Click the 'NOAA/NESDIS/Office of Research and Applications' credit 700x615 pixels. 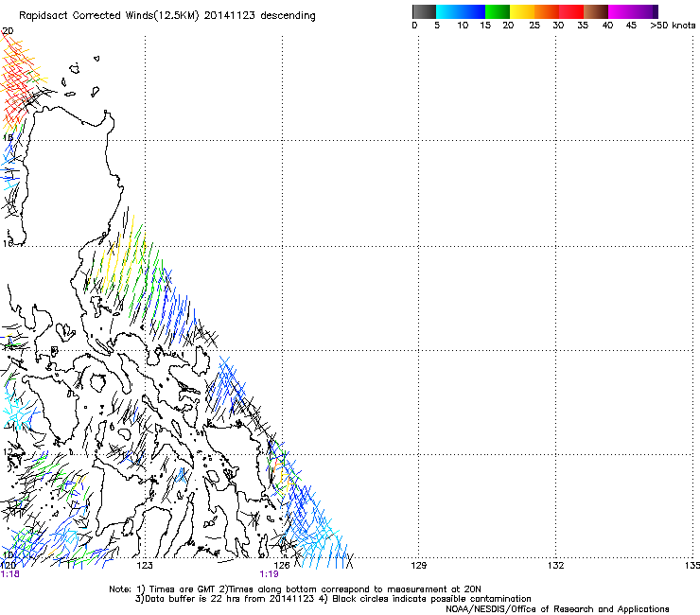(x=557, y=609)
